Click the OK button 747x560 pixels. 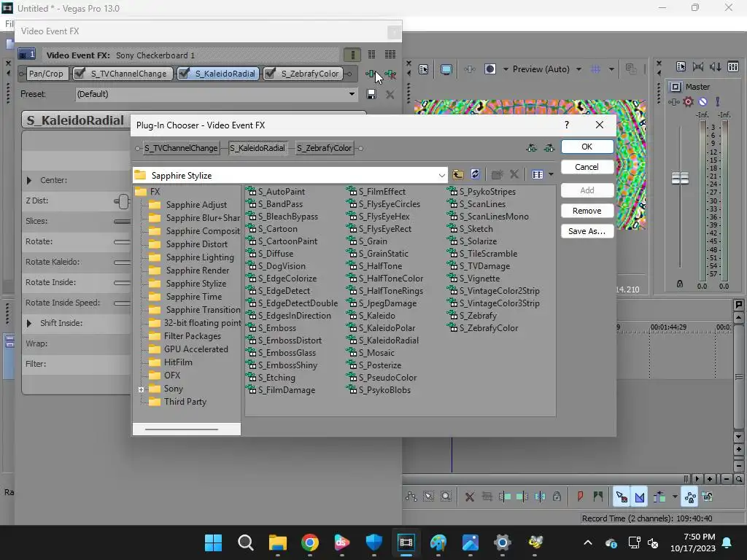click(x=587, y=147)
